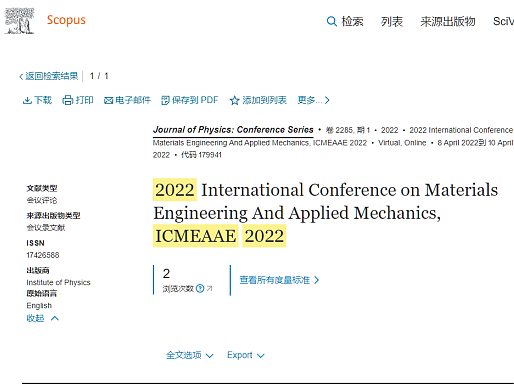Click the Elsevier tree logo
Screen dimensions: 514x385
(19, 21)
